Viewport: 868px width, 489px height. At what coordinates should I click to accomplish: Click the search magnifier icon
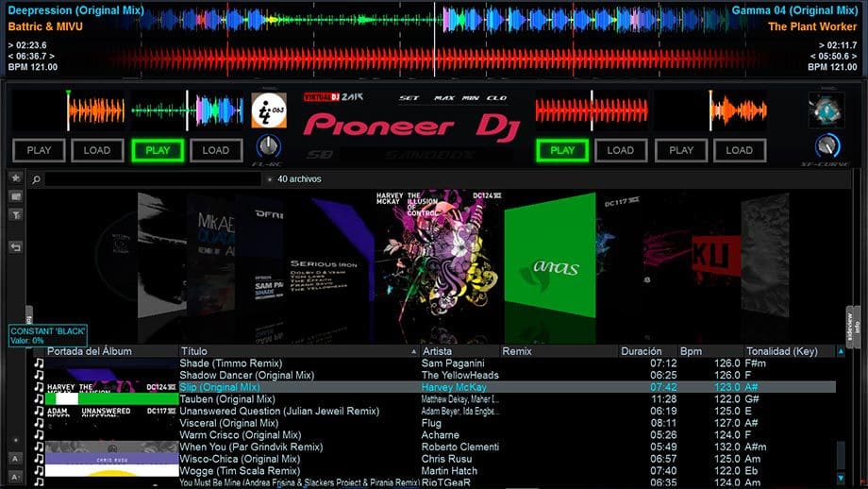(36, 179)
